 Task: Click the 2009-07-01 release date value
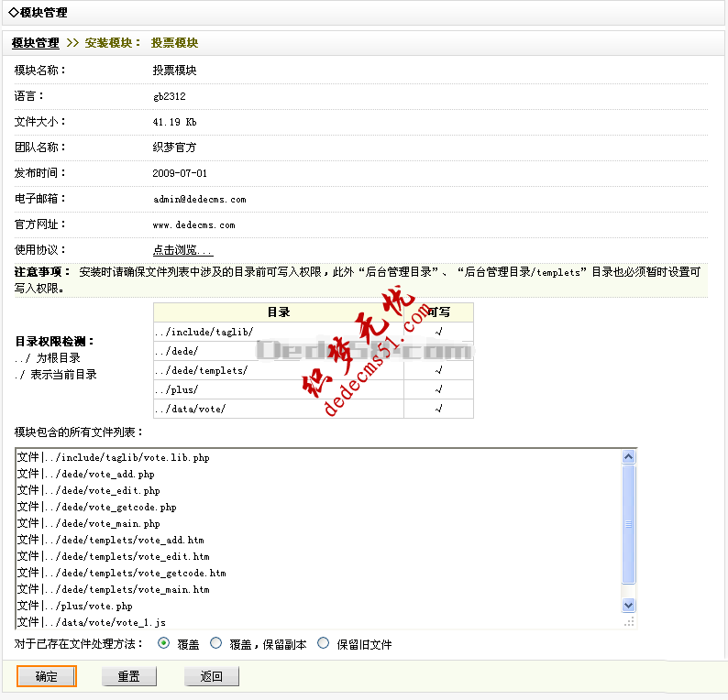click(180, 173)
